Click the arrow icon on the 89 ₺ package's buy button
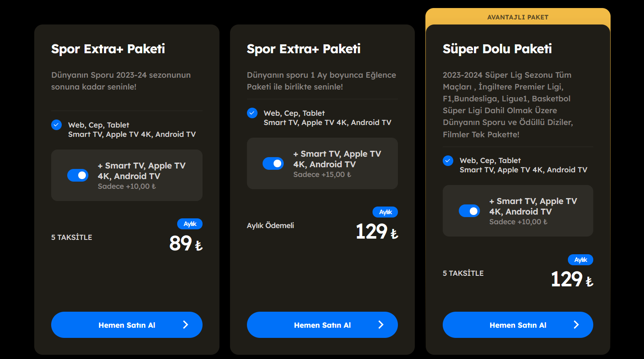The width and height of the screenshot is (644, 359). [185, 324]
